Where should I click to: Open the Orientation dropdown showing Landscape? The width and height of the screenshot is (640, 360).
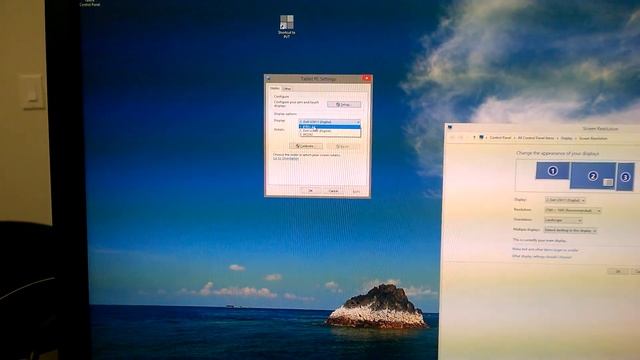point(563,220)
